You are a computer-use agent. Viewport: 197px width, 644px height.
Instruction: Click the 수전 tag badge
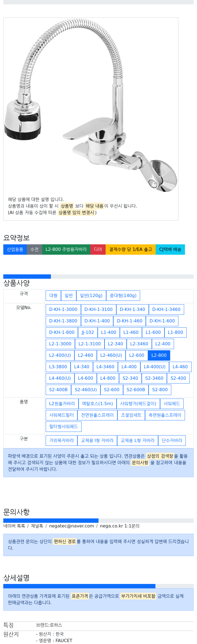point(34,250)
